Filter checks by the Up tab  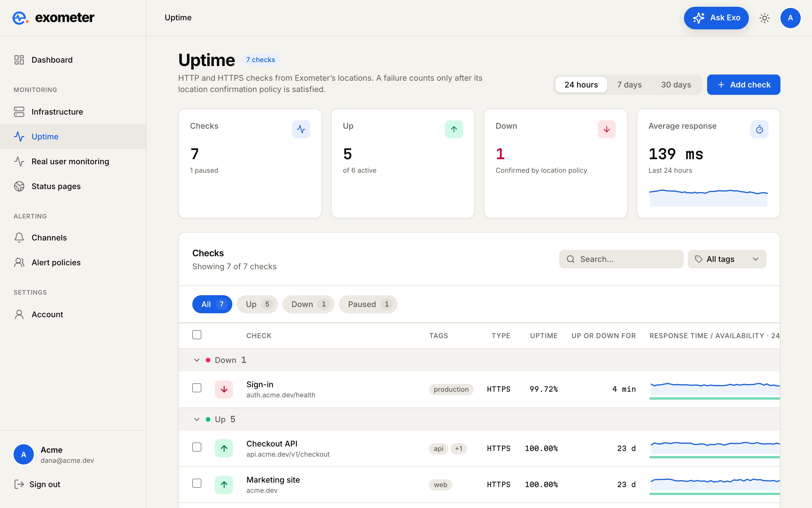tap(257, 304)
